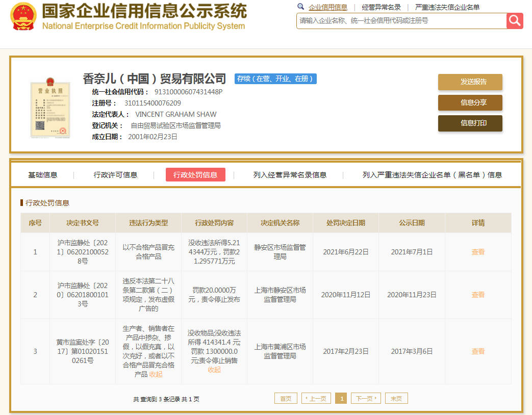
Task: View details of the 2017年2月23日 penalty
Action: pyautogui.click(x=478, y=351)
